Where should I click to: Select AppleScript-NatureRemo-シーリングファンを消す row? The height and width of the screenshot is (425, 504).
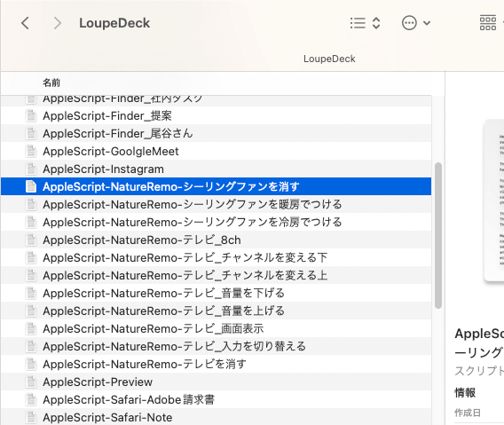click(216, 186)
